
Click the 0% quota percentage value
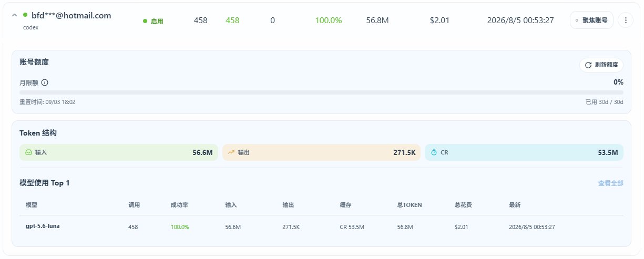pos(618,82)
